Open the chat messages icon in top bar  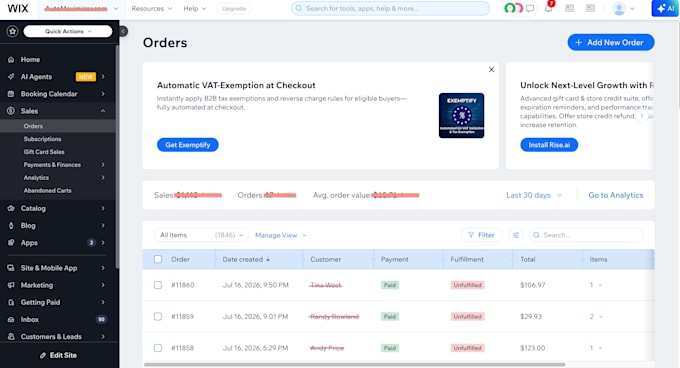(530, 8)
